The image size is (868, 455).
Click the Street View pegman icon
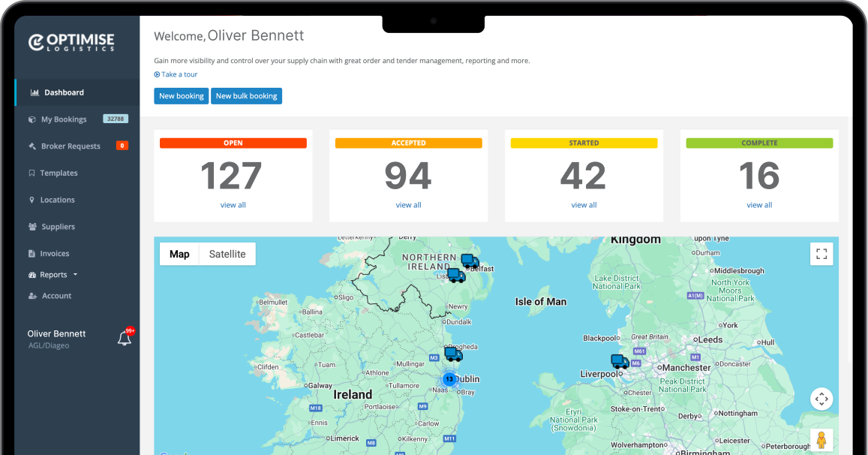coord(821,439)
